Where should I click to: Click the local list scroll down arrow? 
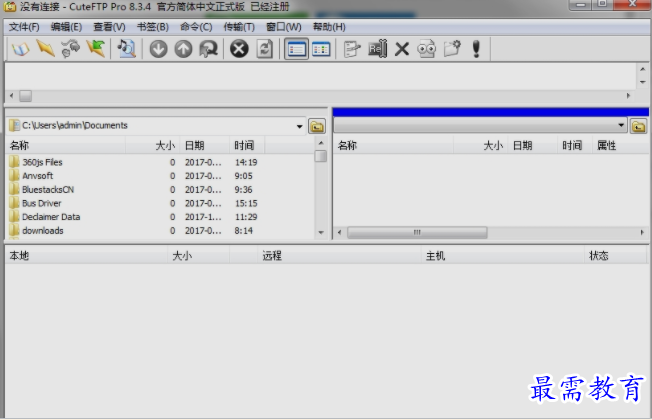pyautogui.click(x=321, y=232)
